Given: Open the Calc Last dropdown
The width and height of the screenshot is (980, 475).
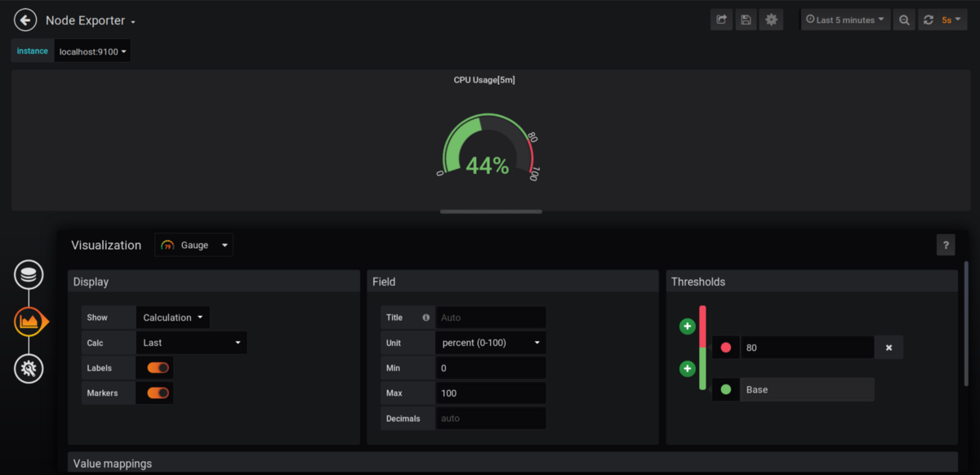Looking at the screenshot, I should tap(191, 343).
